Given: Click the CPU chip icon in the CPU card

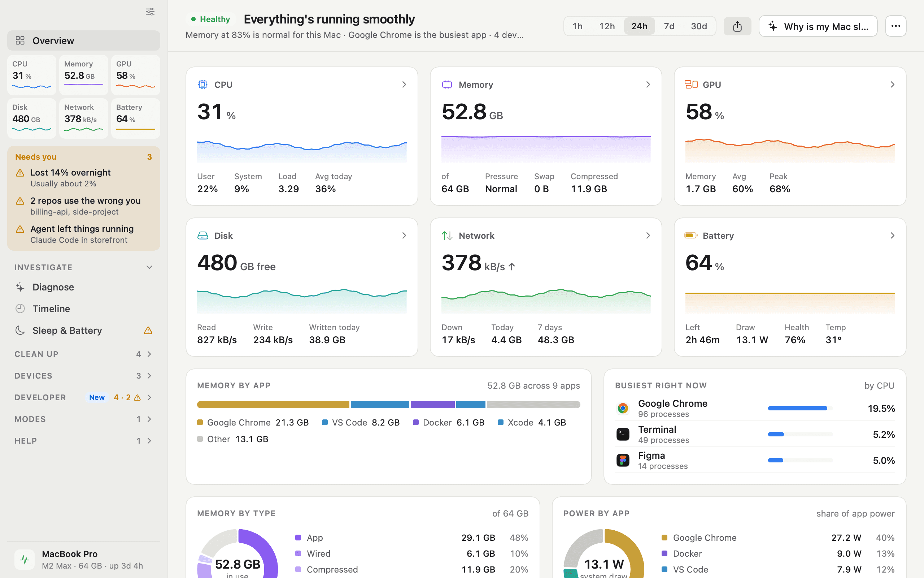Looking at the screenshot, I should (203, 85).
